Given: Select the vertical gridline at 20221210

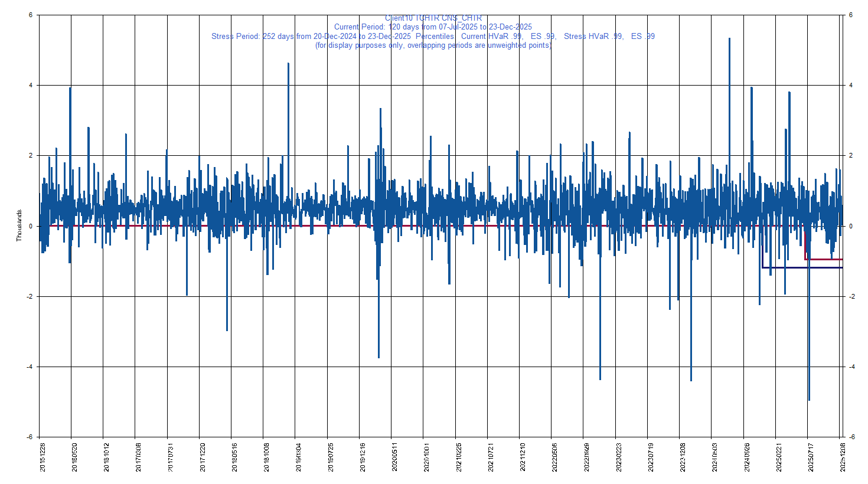Looking at the screenshot, I should pos(520,236).
